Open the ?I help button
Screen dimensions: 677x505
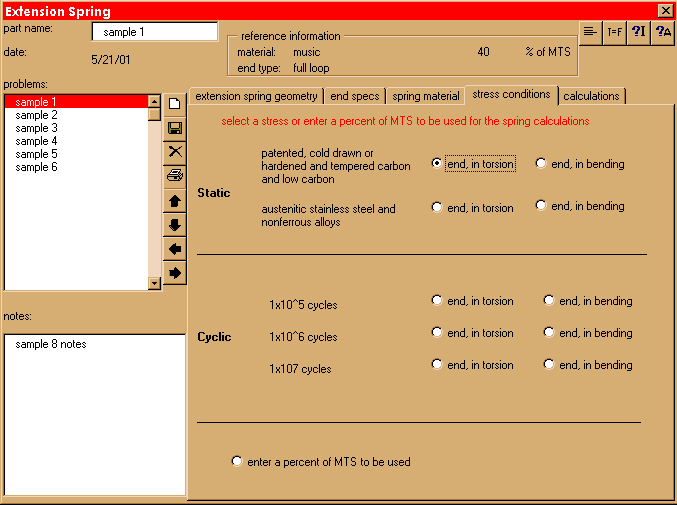[x=639, y=32]
